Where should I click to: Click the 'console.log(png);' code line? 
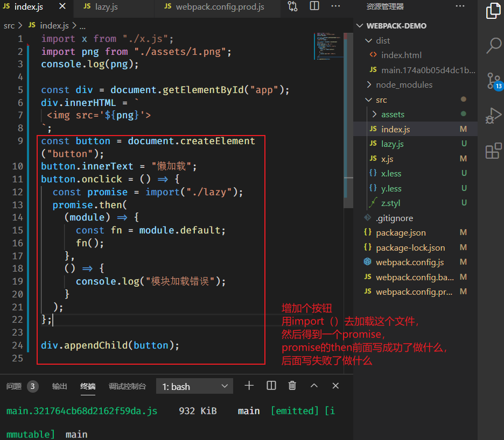click(90, 64)
